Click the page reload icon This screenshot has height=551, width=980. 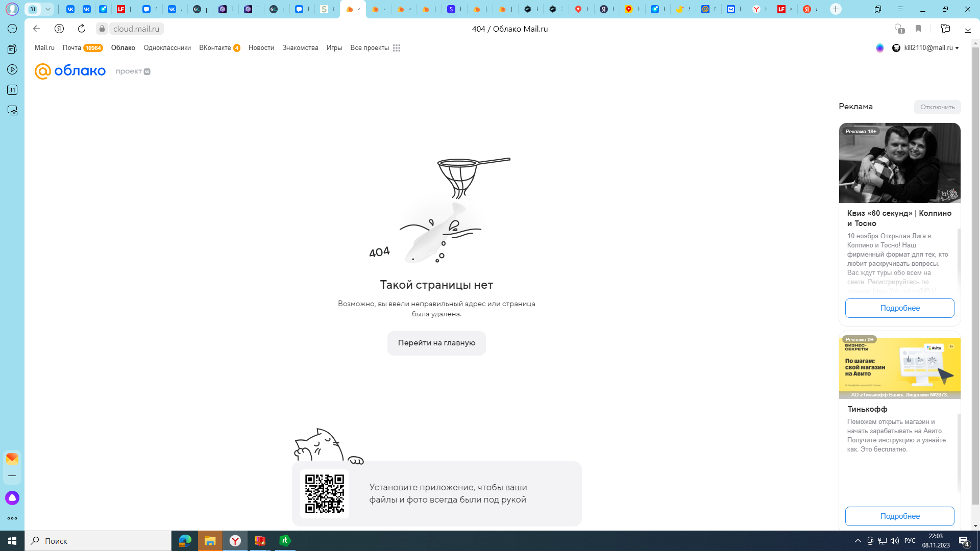pyautogui.click(x=82, y=29)
